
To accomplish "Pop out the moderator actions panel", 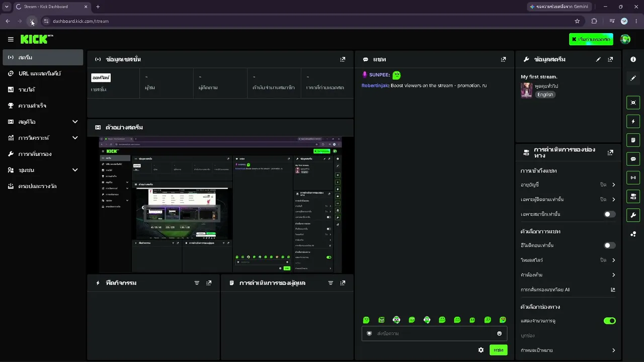I will (x=343, y=283).
